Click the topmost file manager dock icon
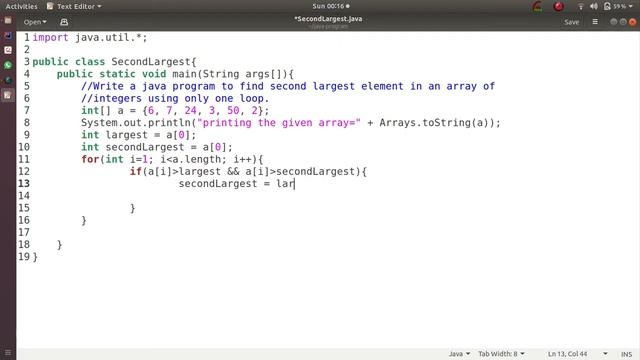Viewport: 640px width, 360px height. 8,20
